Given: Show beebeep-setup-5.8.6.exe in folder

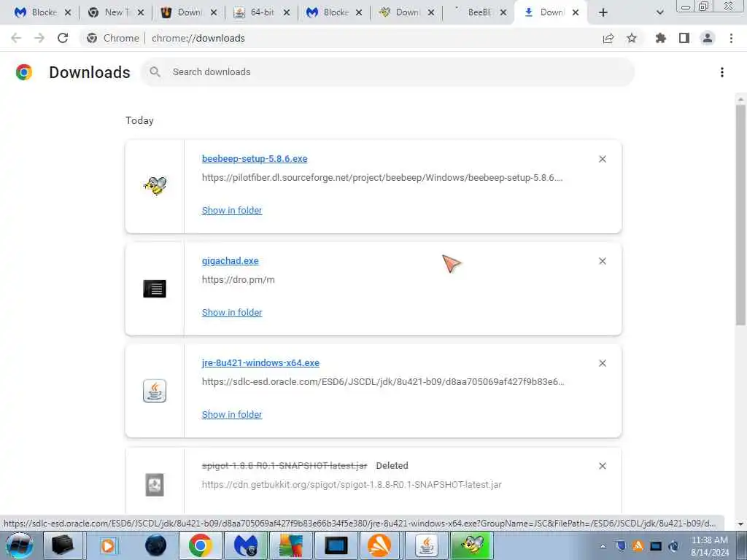Looking at the screenshot, I should (x=232, y=211).
